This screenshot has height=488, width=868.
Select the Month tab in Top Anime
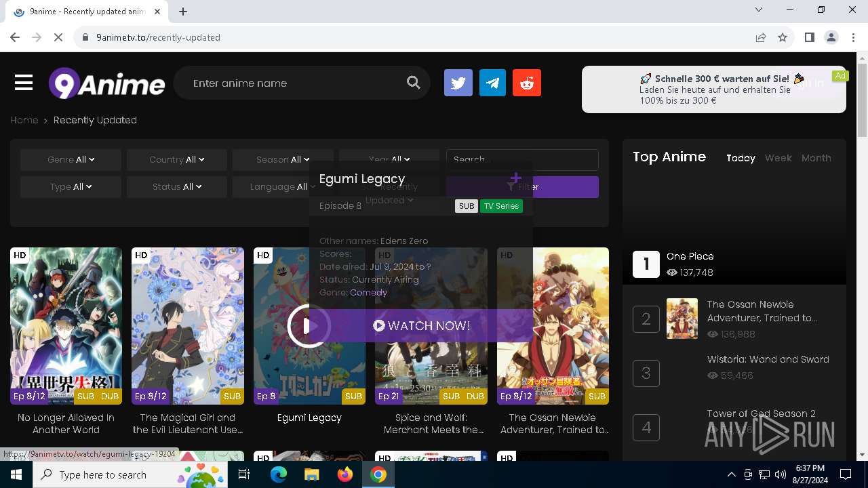tap(816, 158)
